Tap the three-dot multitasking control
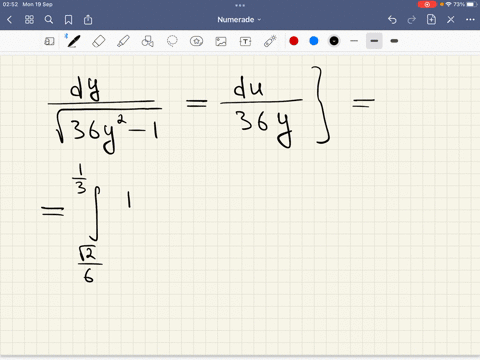The image size is (480, 360). point(240,5)
